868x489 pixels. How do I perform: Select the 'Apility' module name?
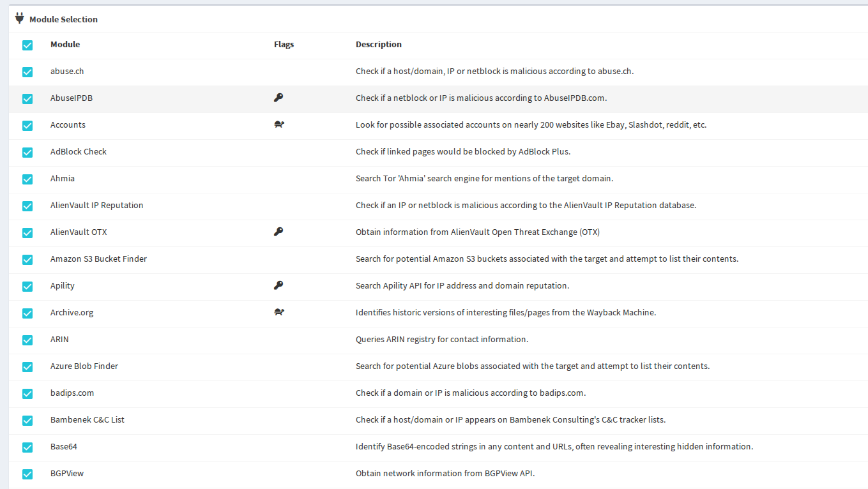pos(63,285)
